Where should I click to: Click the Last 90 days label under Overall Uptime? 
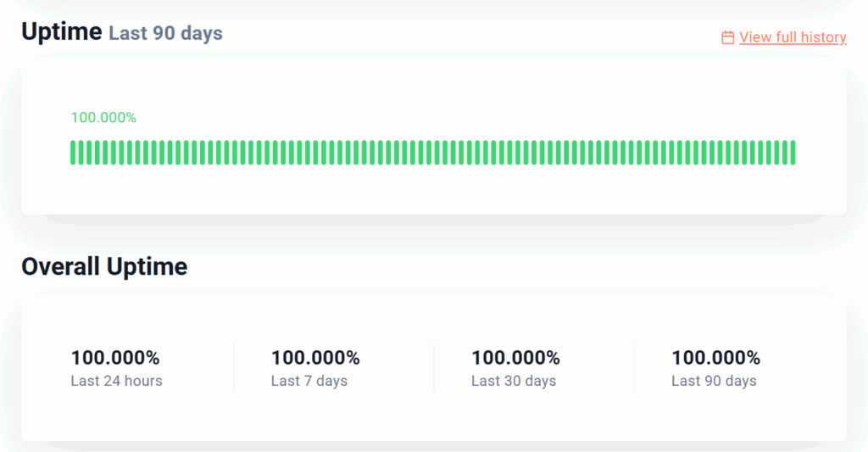(x=714, y=381)
